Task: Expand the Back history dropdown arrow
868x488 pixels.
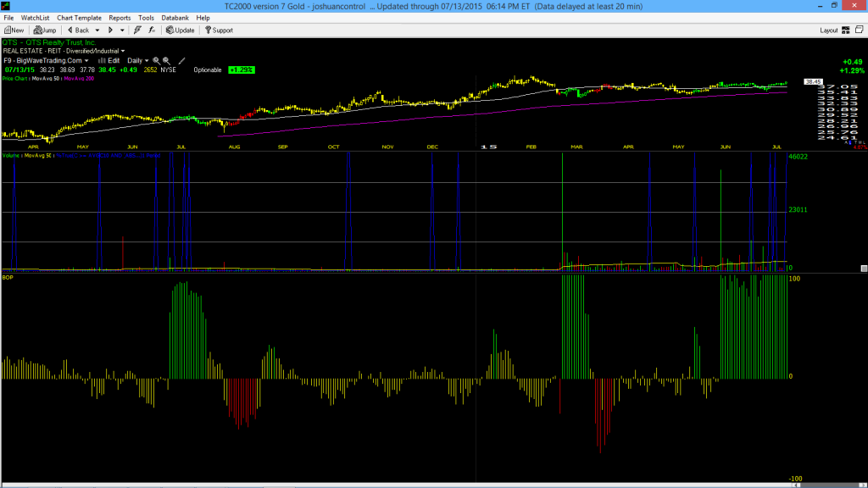Action: tap(97, 30)
